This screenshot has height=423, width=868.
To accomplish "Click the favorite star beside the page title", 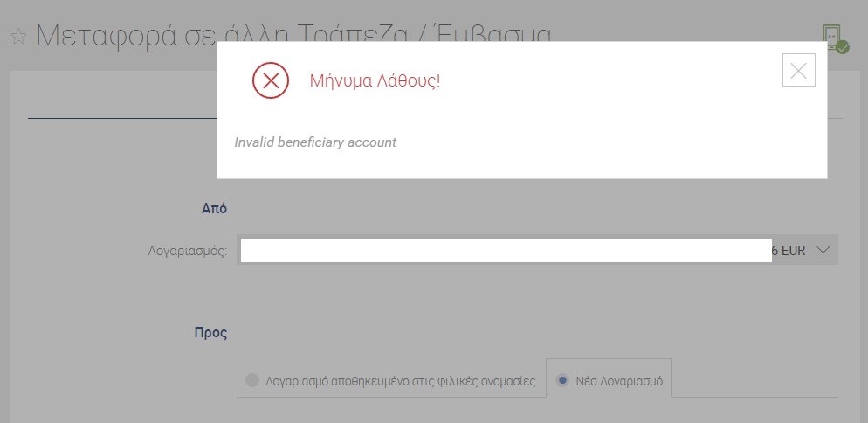I will click(x=18, y=38).
